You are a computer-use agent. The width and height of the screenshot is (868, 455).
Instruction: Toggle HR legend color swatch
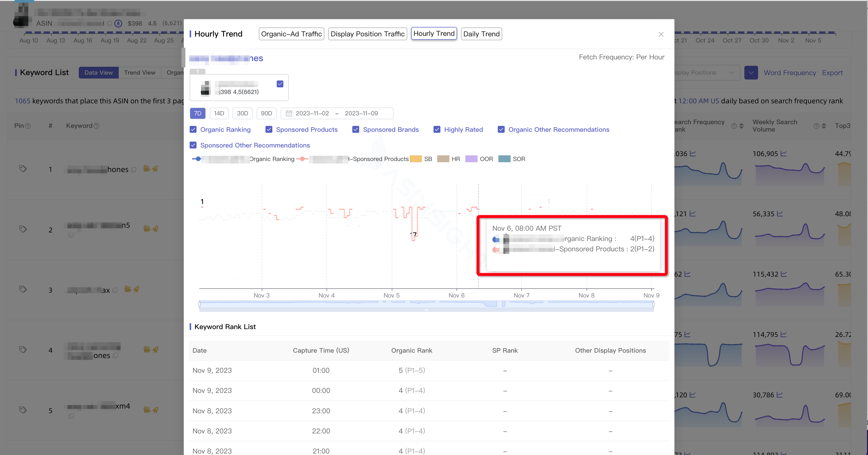click(x=443, y=159)
